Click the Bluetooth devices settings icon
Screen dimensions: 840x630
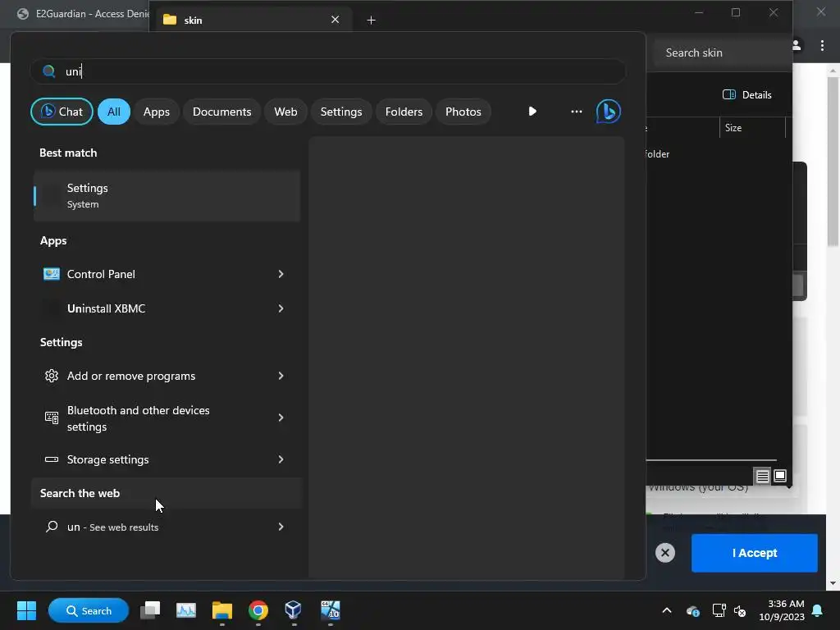tap(52, 418)
